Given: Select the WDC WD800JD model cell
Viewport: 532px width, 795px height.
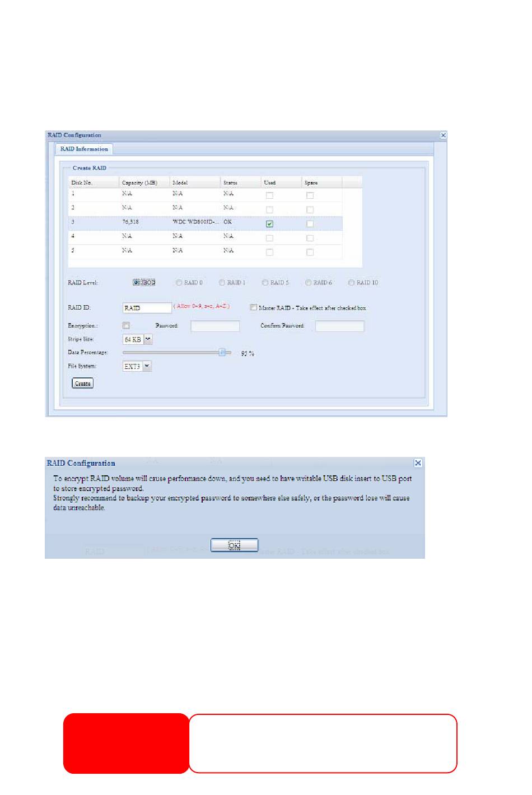Looking at the screenshot, I should 195,222.
